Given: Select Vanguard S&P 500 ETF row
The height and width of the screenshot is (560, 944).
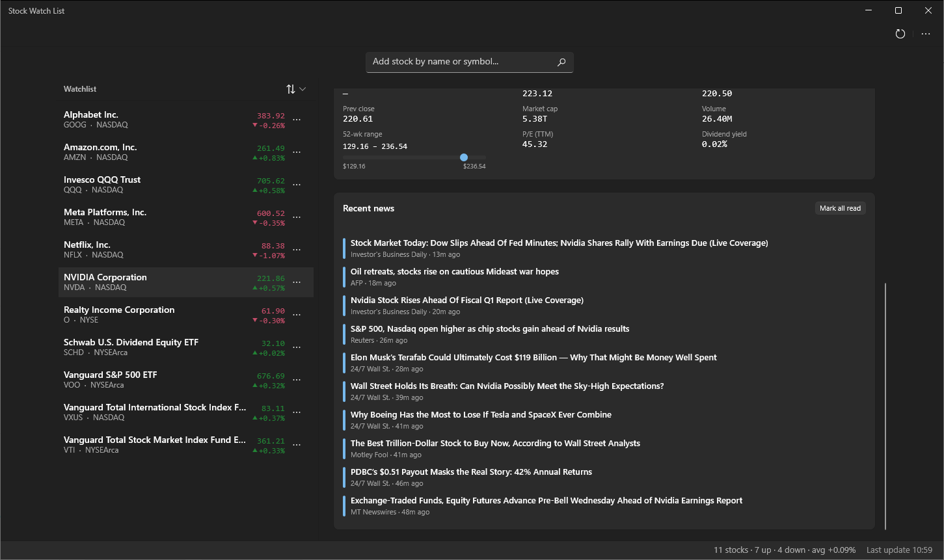Looking at the screenshot, I should [186, 380].
